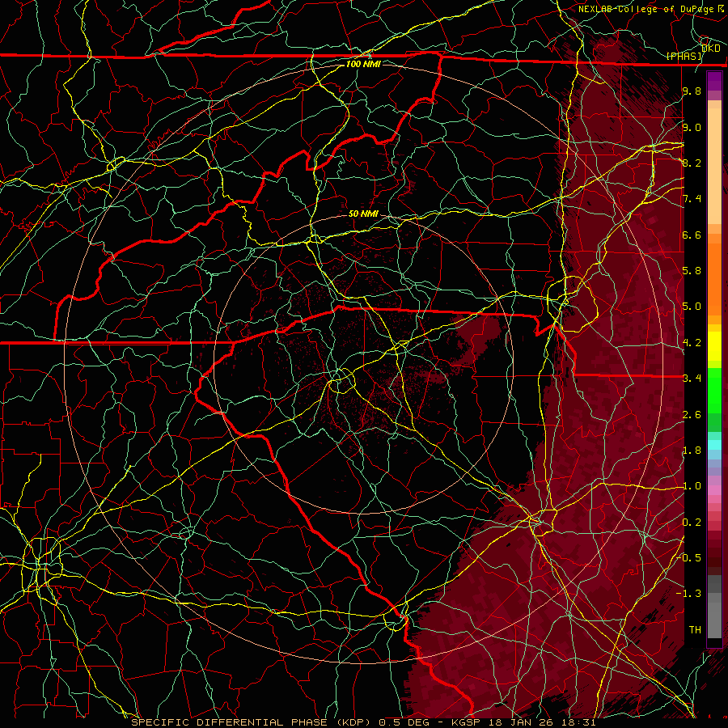This screenshot has width=728, height=728.
Task: Pick the gray swatch beside TH
Action: pyautogui.click(x=714, y=622)
